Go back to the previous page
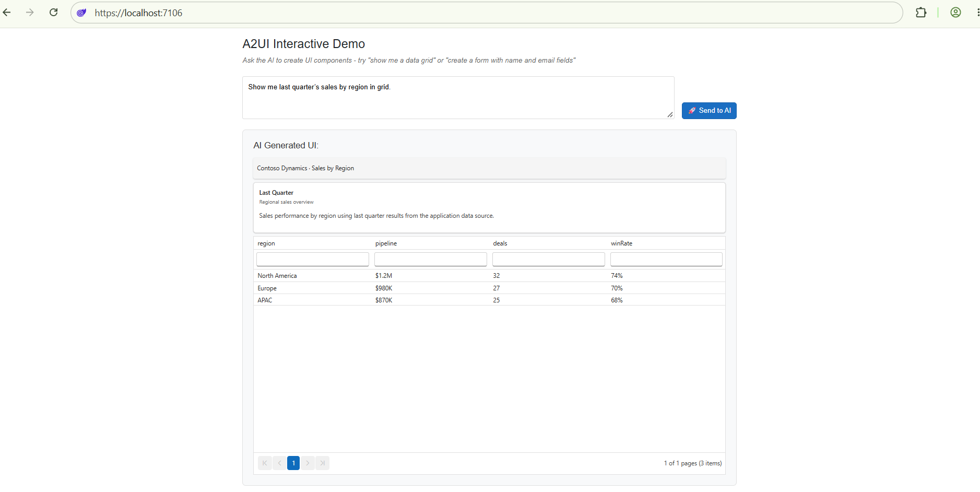 tap(7, 13)
